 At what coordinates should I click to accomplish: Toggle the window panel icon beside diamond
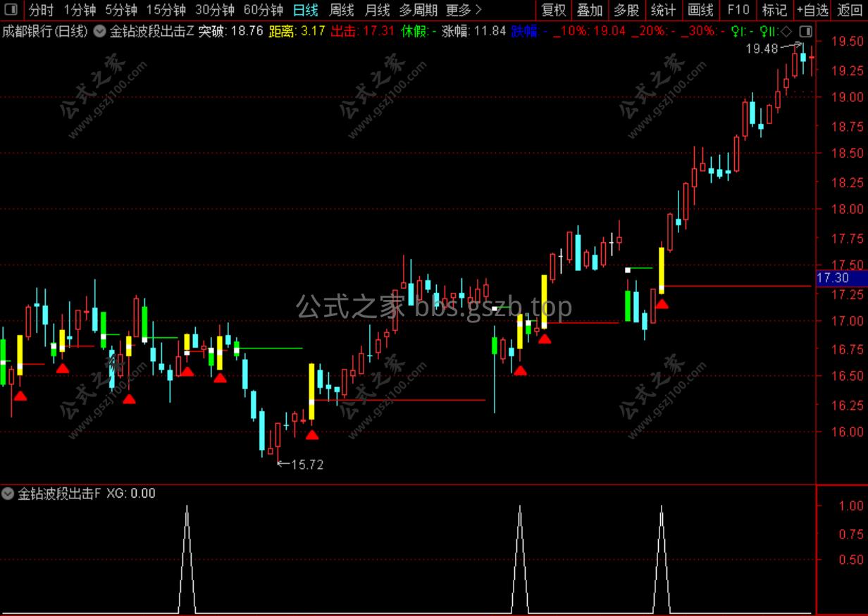pos(806,32)
